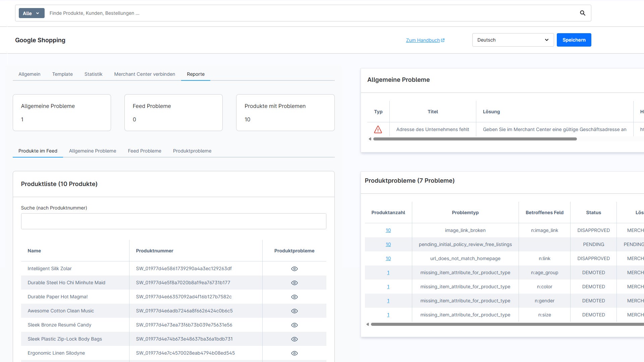Go to the Statistik tab
This screenshot has width=644, height=362.
point(93,74)
